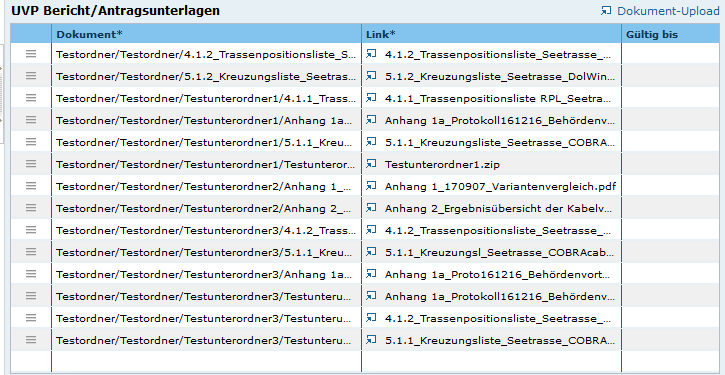This screenshot has height=375, width=725.
Task: Select document cell Testunterordner3/Anhang 1a...
Action: (206, 275)
